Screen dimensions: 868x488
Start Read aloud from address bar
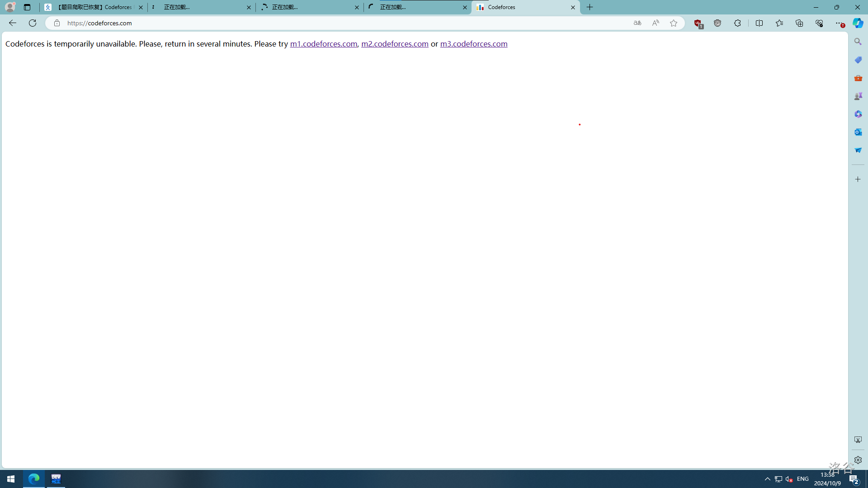(656, 23)
